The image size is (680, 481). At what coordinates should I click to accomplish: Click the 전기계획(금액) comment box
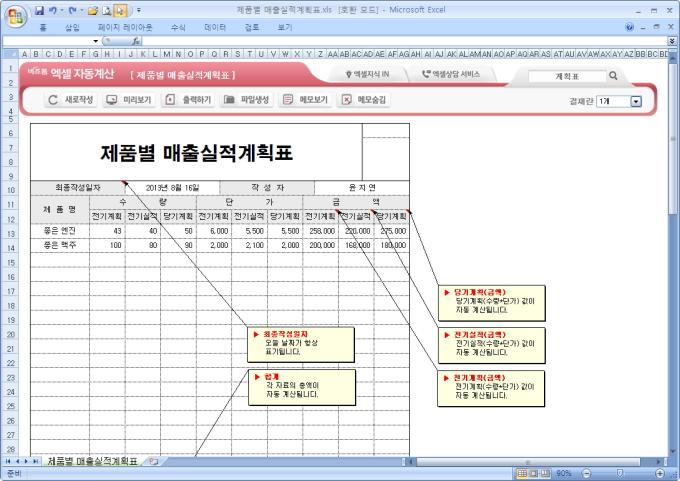point(491,388)
